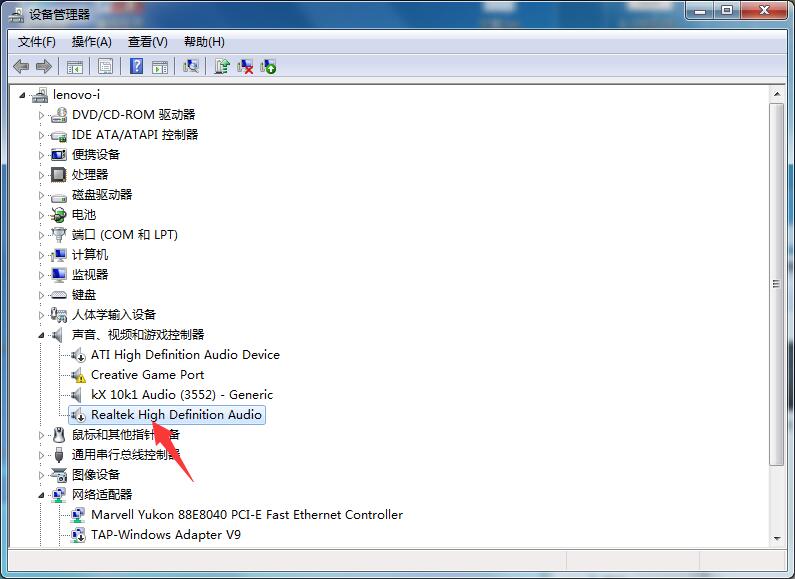Select the 图像设备 category label

pyautogui.click(x=96, y=475)
